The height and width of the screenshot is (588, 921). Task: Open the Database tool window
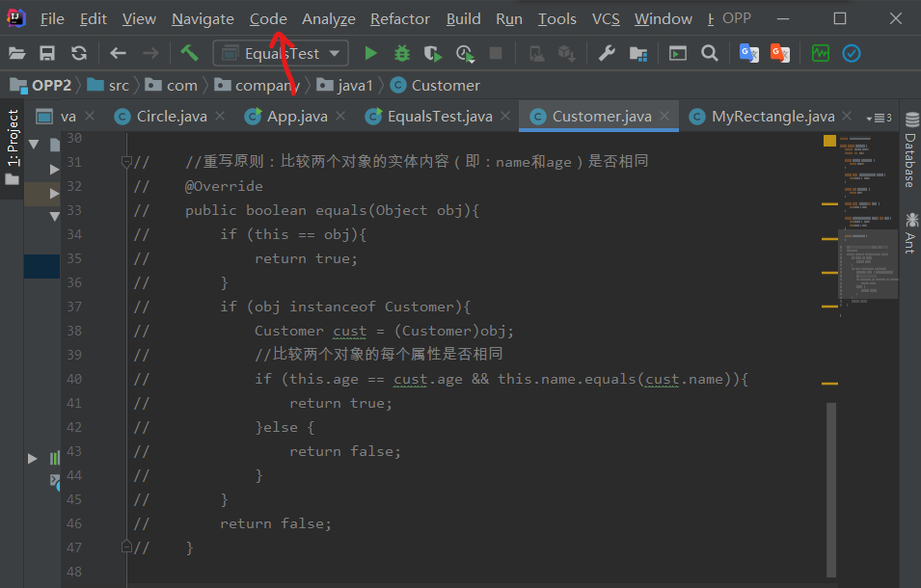pyautogui.click(x=911, y=149)
